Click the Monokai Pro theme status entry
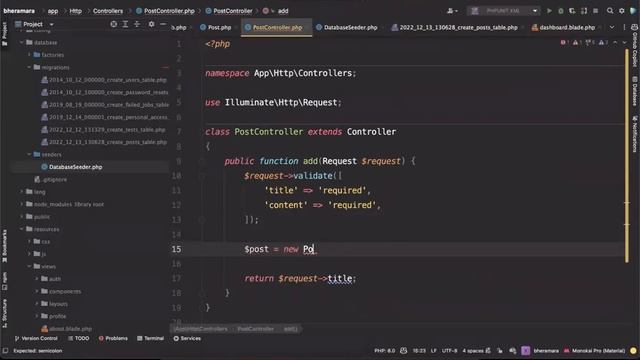 tap(594, 351)
